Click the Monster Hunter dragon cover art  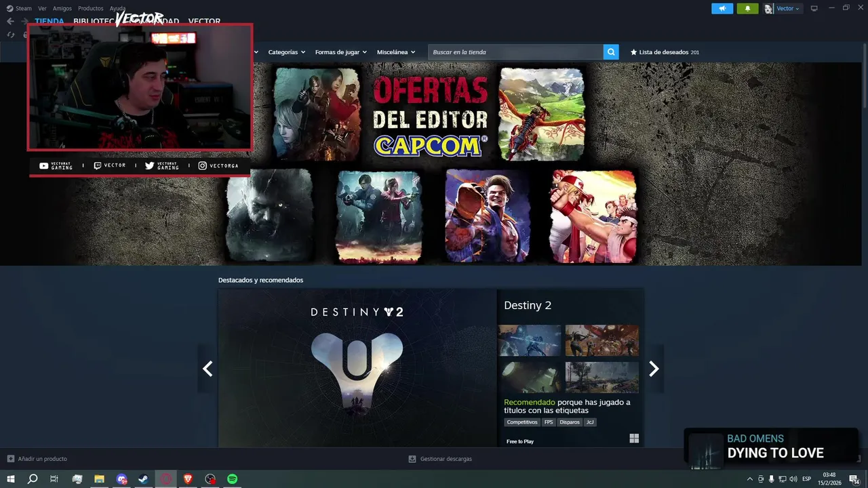point(541,113)
